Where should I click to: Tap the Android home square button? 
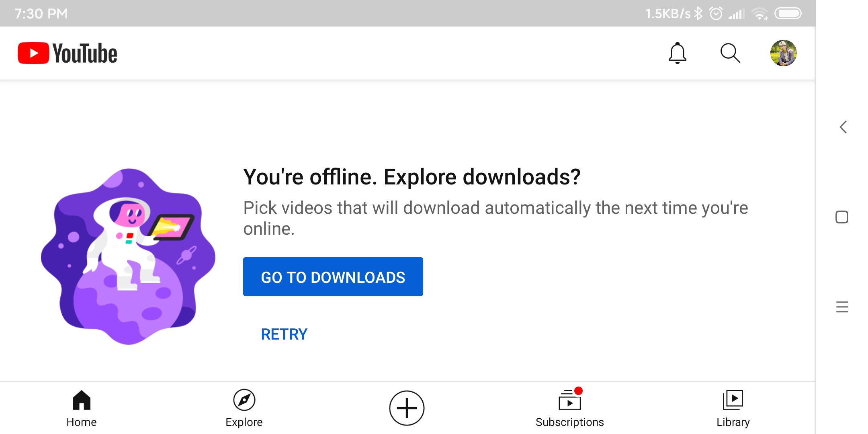coord(842,217)
